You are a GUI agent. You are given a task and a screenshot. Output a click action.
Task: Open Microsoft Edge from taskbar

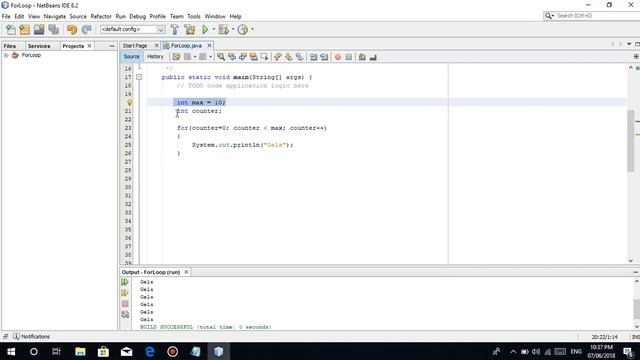coord(150,351)
